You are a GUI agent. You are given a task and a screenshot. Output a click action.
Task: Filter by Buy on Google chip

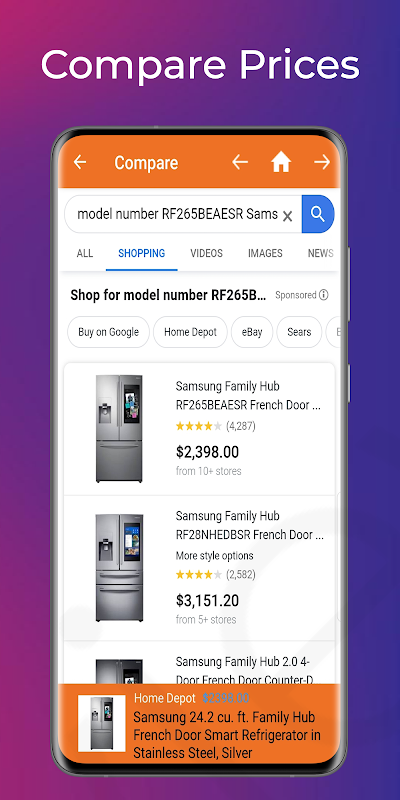[x=108, y=332]
